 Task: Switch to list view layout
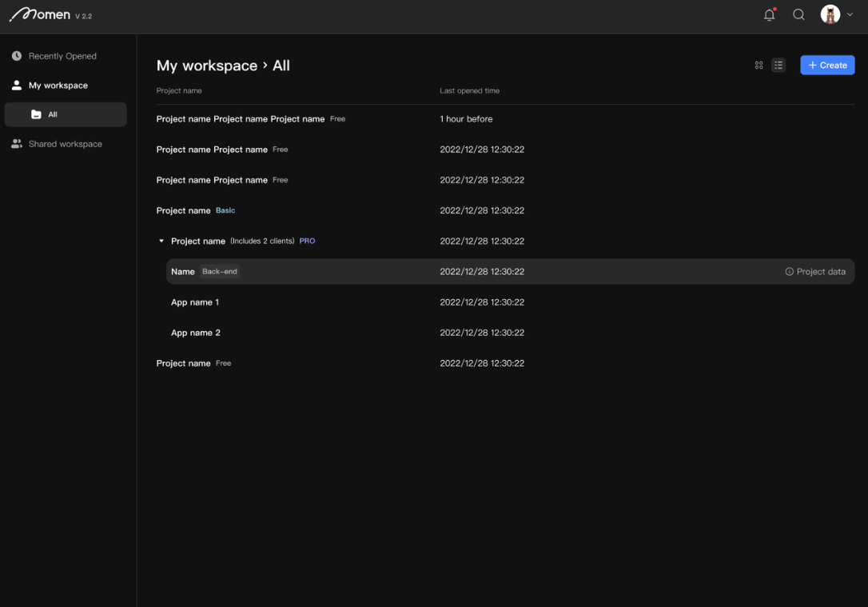point(778,66)
